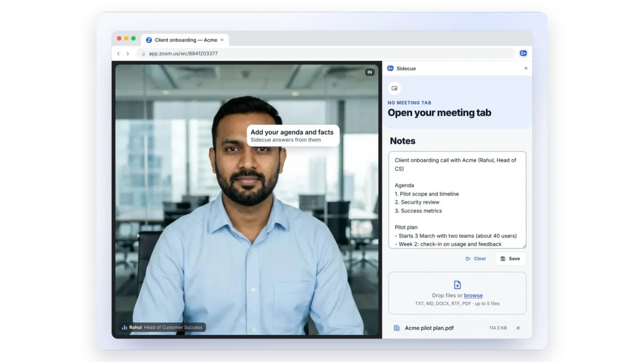The image size is (644, 362).
Task: Click the Sidecue logo in panel header
Action: click(390, 68)
